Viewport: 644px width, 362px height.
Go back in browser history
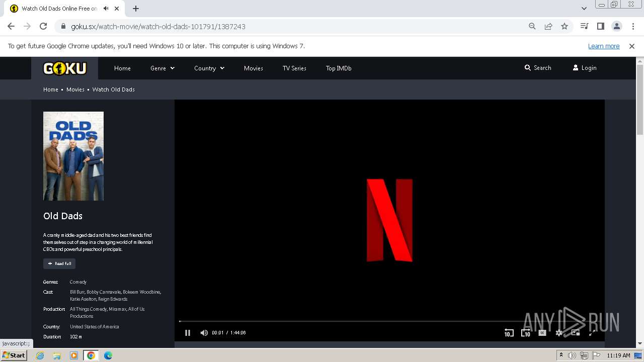[x=11, y=26]
